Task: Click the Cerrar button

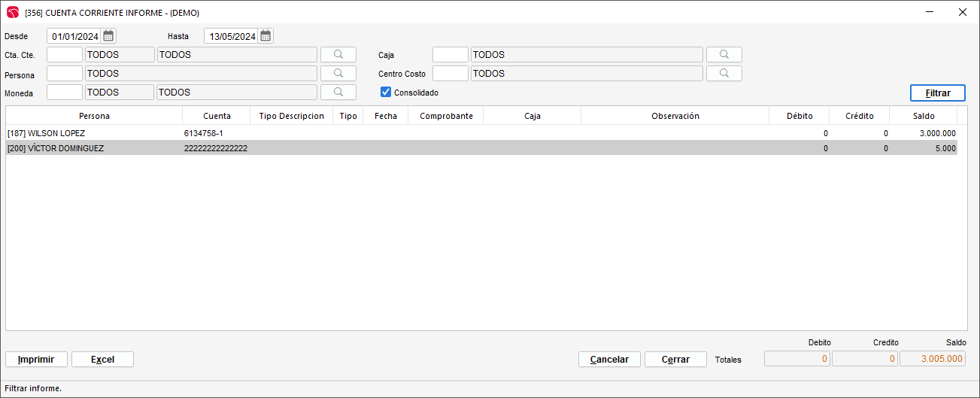Action: click(675, 360)
